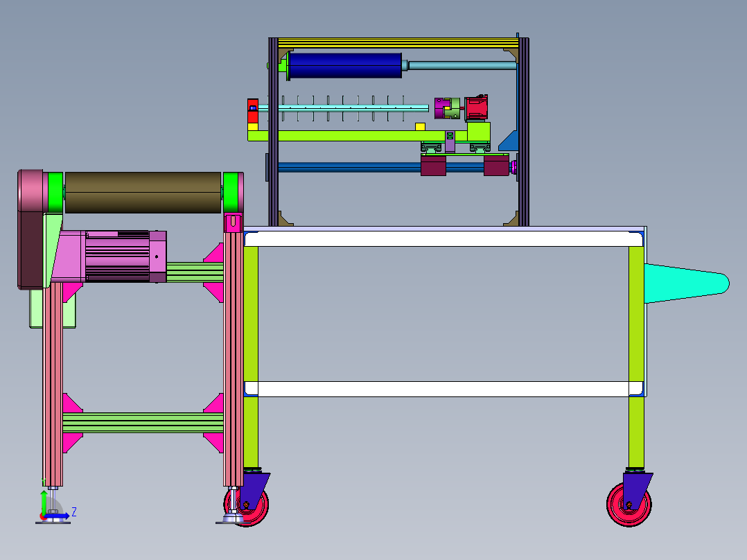This screenshot has width=747, height=560.
Task: Pick the red end bearing block of the lead screw
Action: pos(252,111)
